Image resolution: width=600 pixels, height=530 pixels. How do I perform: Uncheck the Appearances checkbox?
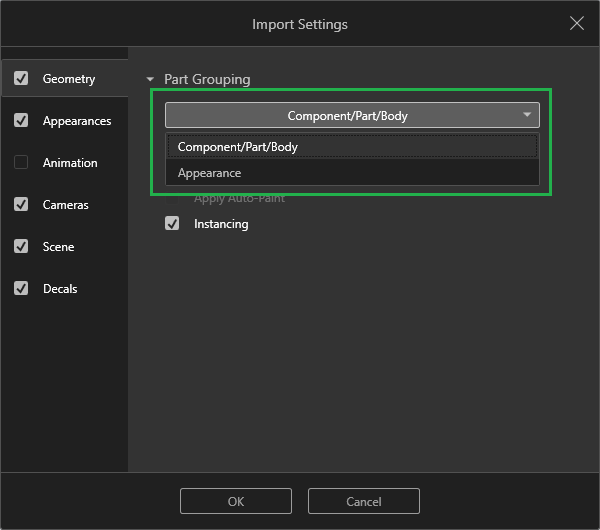coord(21,121)
